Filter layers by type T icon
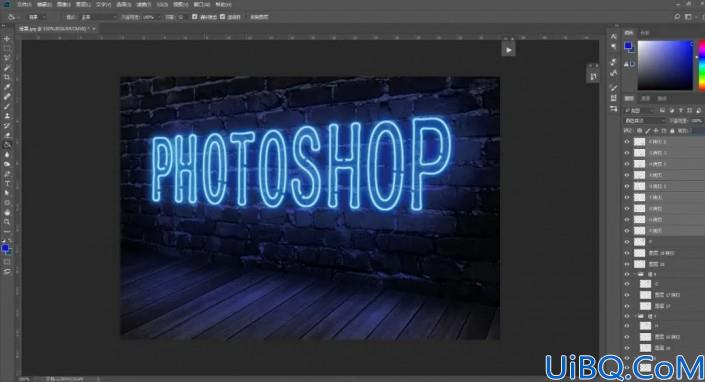This screenshot has height=382, width=705. [681, 110]
